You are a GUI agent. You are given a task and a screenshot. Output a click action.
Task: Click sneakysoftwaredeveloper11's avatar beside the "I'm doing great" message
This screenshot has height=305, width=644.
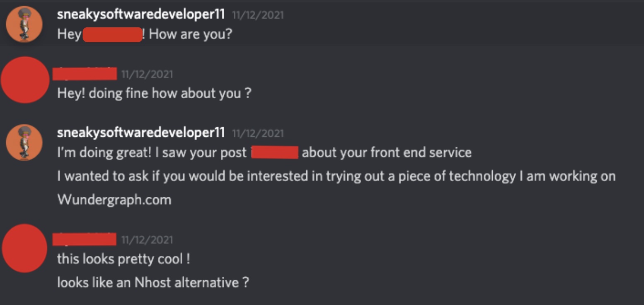pos(24,142)
